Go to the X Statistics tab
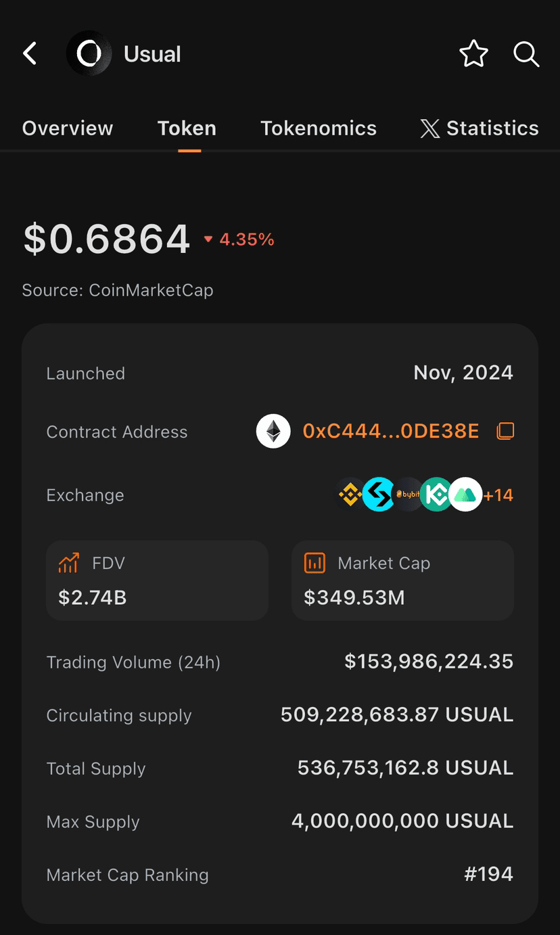This screenshot has height=935, width=560. (x=480, y=128)
